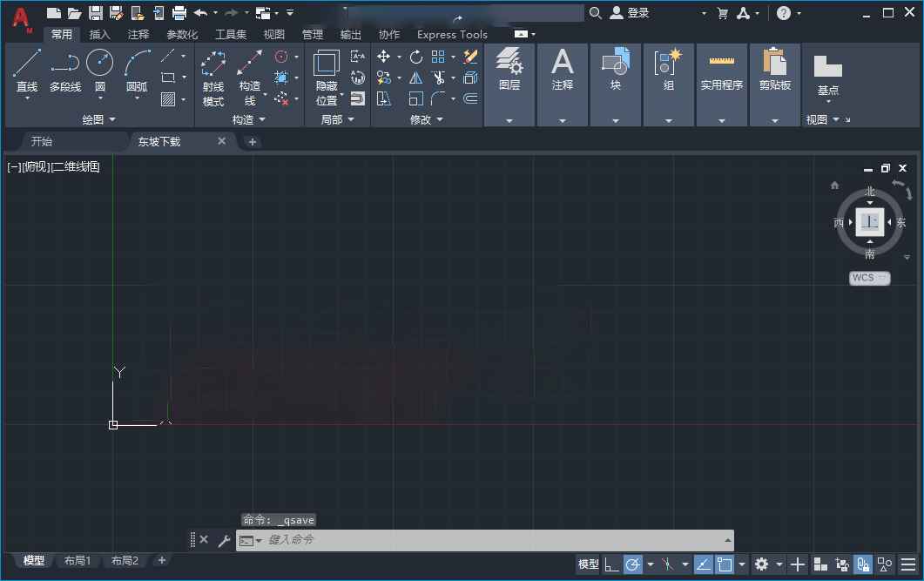924x581 pixels.
Task: Select the 构造线 (Construction line) tool
Action: click(250, 78)
